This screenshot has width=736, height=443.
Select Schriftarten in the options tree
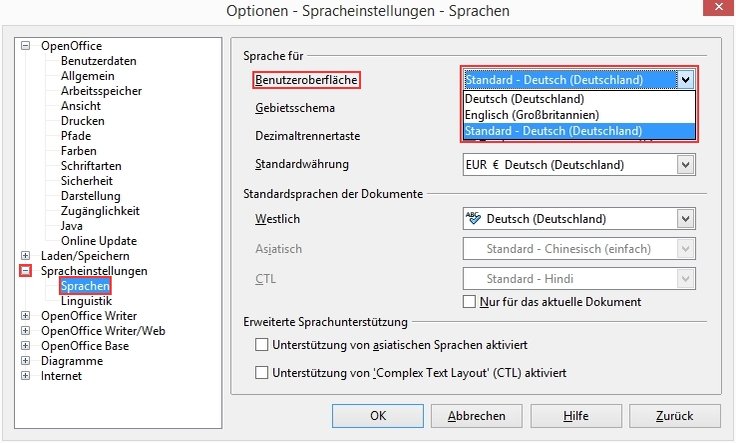(x=91, y=166)
